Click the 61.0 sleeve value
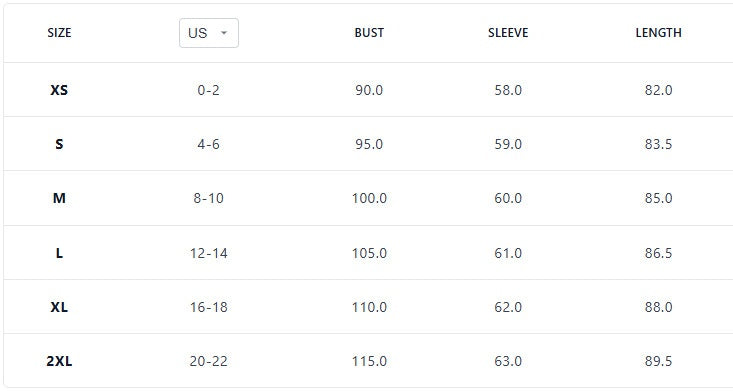The height and width of the screenshot is (391, 733). tap(508, 253)
